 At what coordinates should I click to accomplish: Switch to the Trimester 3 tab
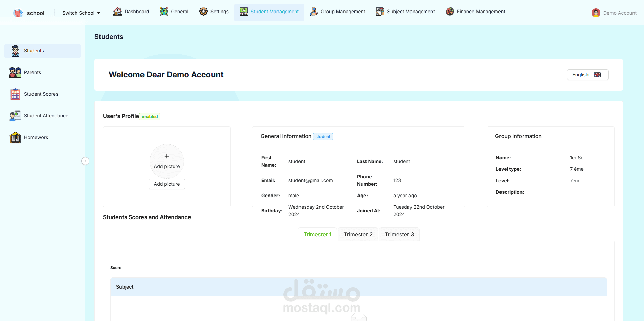pyautogui.click(x=399, y=234)
